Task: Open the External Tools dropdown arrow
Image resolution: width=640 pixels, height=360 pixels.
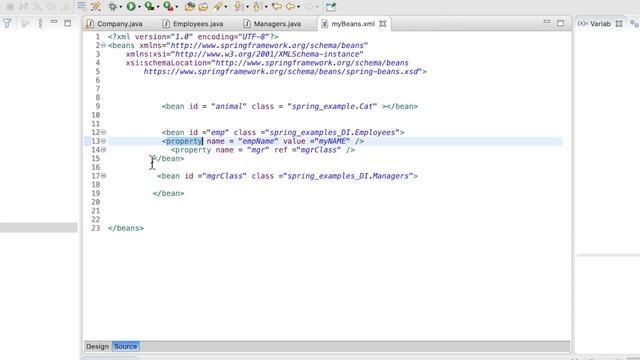Action: 176,7
